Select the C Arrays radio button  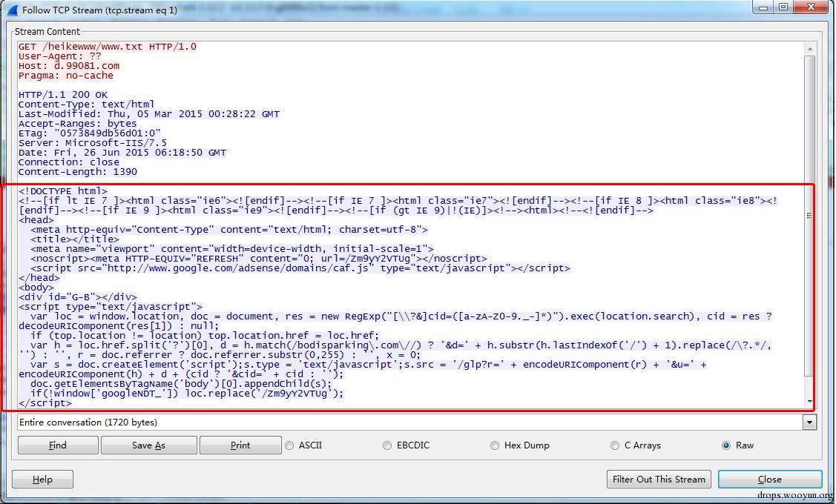[615, 445]
